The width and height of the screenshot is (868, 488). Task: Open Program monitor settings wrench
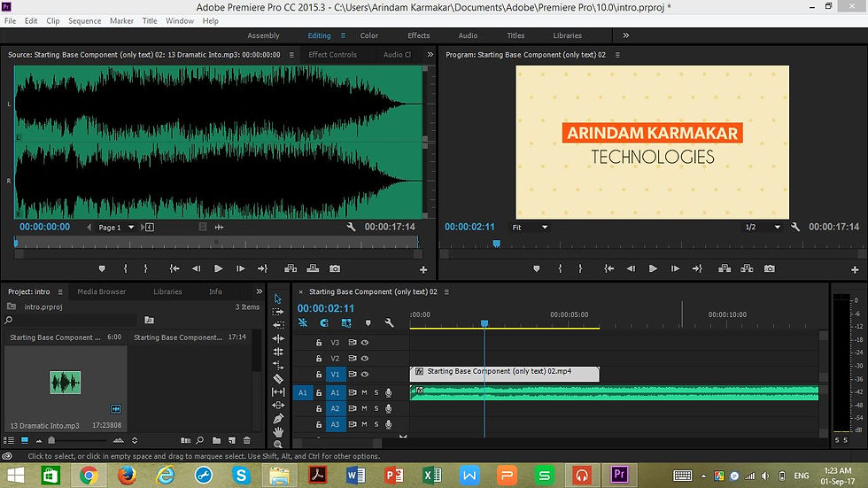coord(795,227)
